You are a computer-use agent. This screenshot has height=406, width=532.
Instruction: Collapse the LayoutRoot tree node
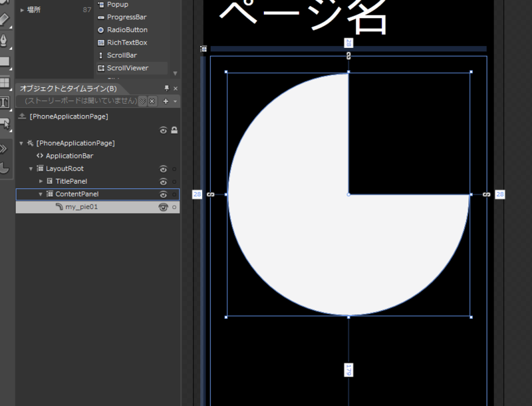coord(31,168)
